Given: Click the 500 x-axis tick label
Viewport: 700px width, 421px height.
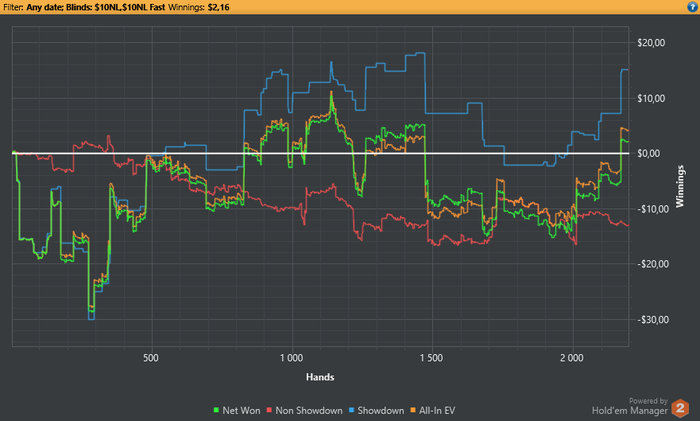Looking at the screenshot, I should tap(151, 358).
